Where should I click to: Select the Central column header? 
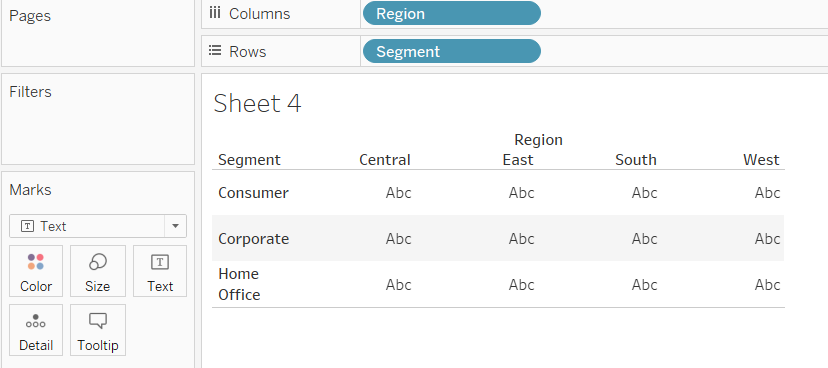(384, 159)
